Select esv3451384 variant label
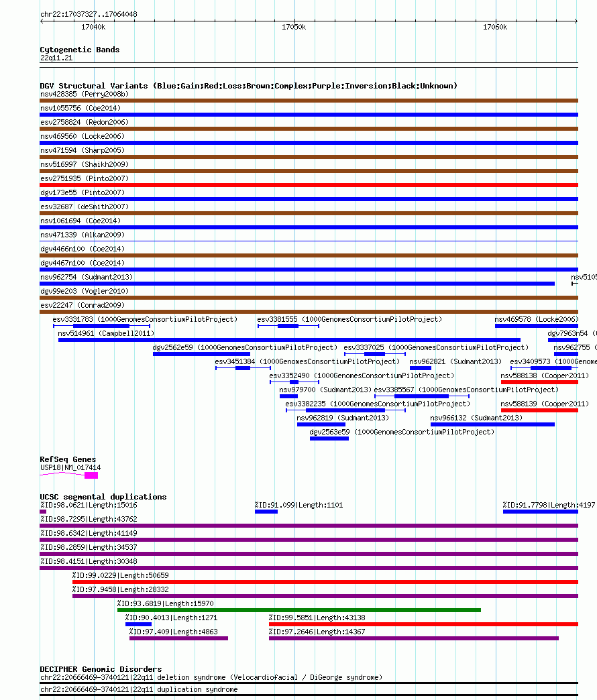This screenshot has height=700, width=597. (x=307, y=361)
